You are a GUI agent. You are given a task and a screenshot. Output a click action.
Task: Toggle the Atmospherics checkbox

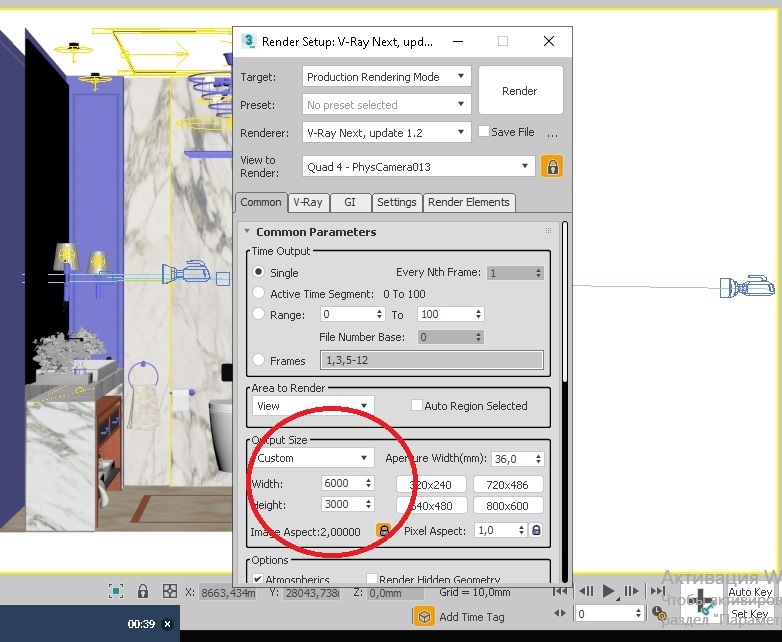pos(257,579)
